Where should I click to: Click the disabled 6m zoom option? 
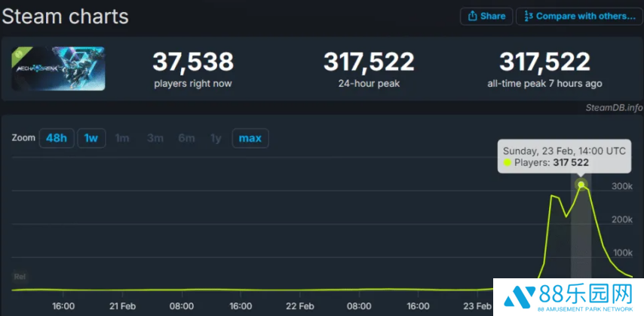pyautogui.click(x=186, y=138)
